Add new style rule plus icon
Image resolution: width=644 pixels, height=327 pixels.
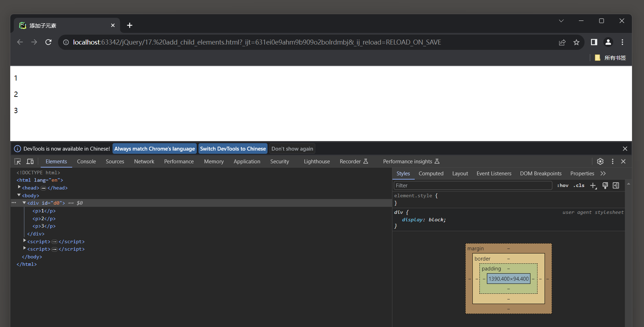point(593,186)
